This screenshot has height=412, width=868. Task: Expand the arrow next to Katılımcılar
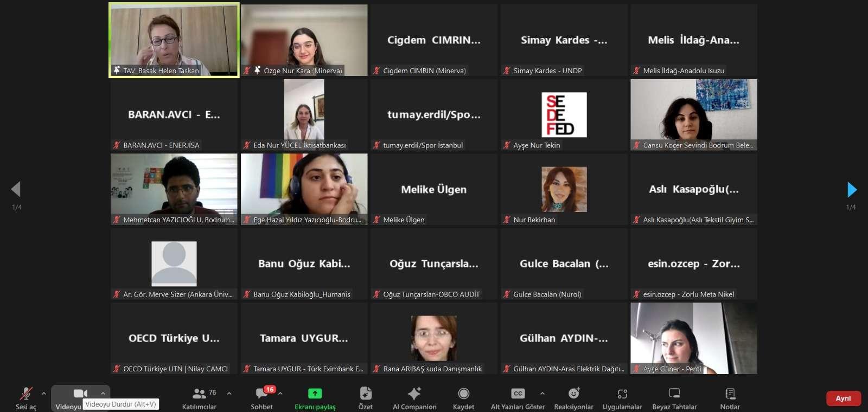pos(229,394)
